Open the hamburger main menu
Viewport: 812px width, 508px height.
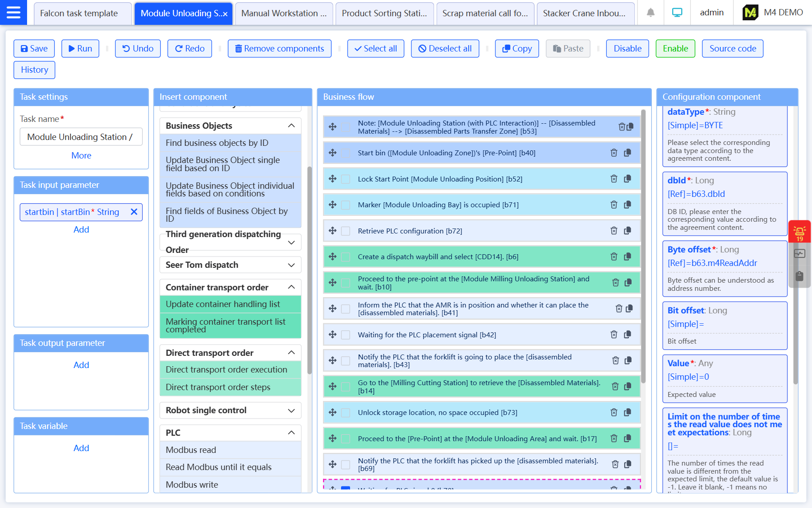[14, 13]
